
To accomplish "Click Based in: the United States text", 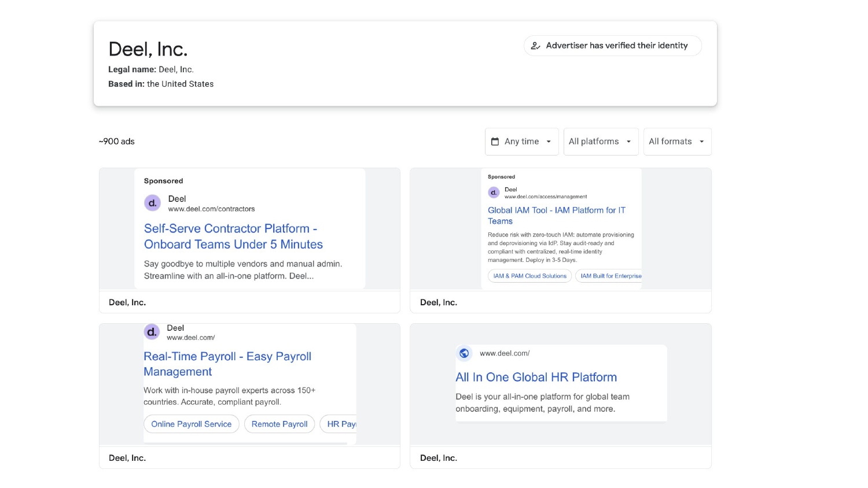I will (x=161, y=84).
